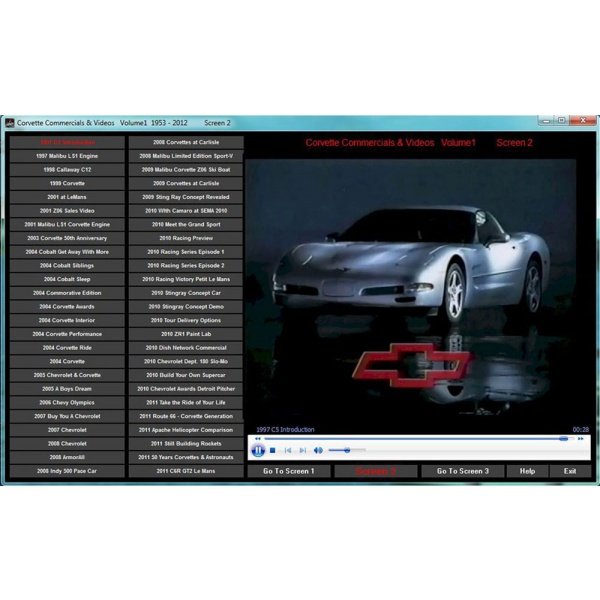Go To Screen 1
Image resolution: width=600 pixels, height=600 pixels.
(x=288, y=471)
